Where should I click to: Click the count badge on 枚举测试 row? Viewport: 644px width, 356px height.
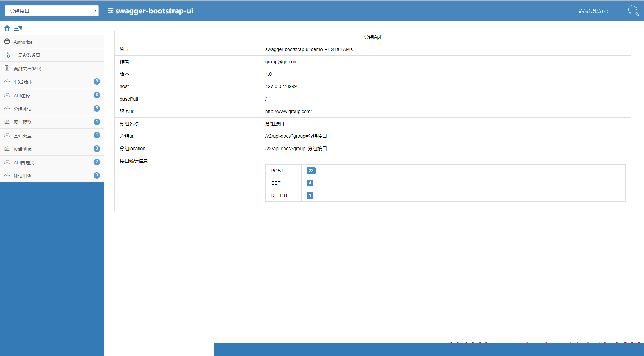[97, 149]
